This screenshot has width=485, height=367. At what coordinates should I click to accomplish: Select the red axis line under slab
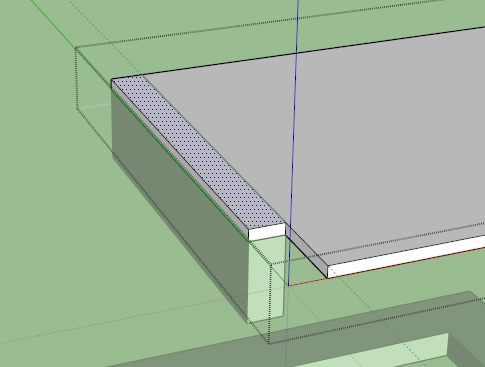[307, 282]
